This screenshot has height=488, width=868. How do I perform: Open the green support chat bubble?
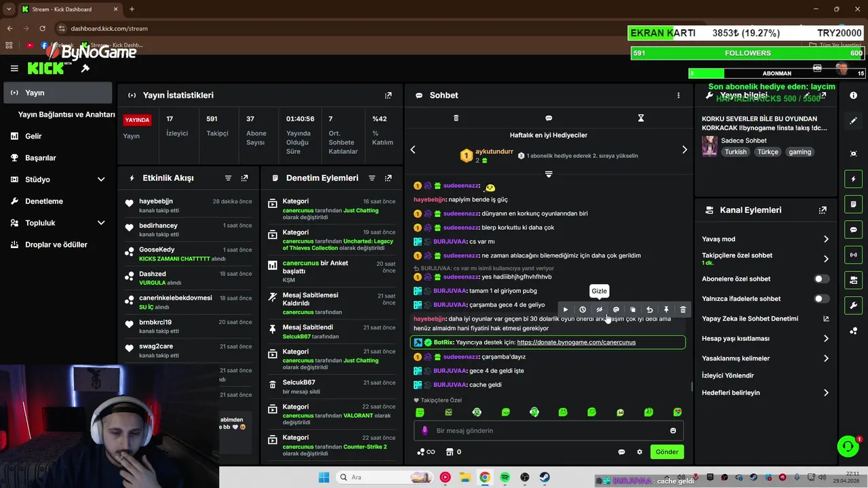tap(848, 446)
